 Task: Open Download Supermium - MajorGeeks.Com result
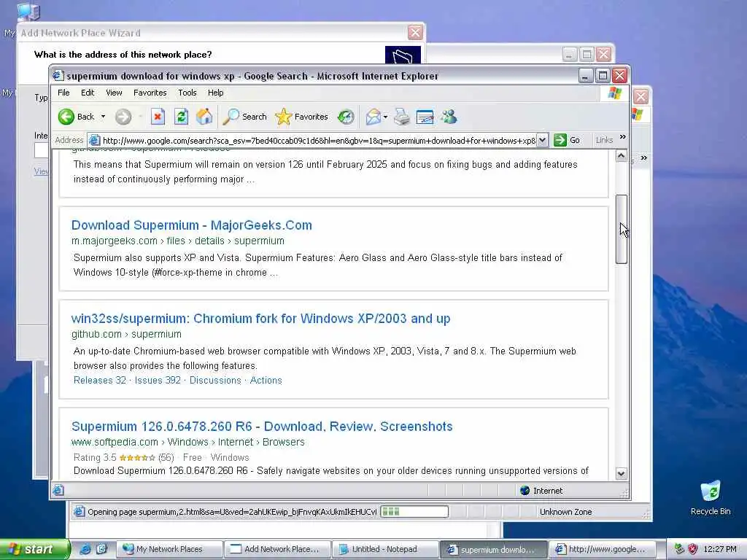(192, 225)
